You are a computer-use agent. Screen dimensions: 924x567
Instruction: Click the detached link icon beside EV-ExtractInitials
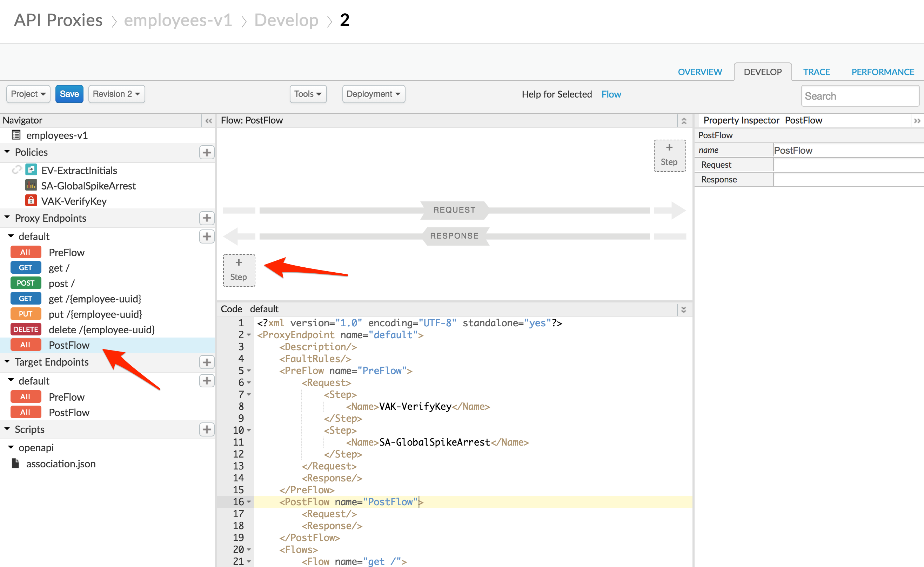[16, 170]
